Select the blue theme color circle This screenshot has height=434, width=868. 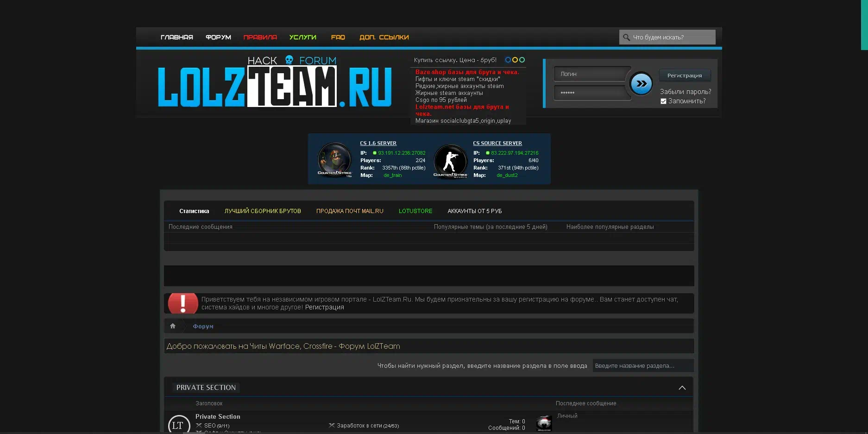pyautogui.click(x=508, y=60)
